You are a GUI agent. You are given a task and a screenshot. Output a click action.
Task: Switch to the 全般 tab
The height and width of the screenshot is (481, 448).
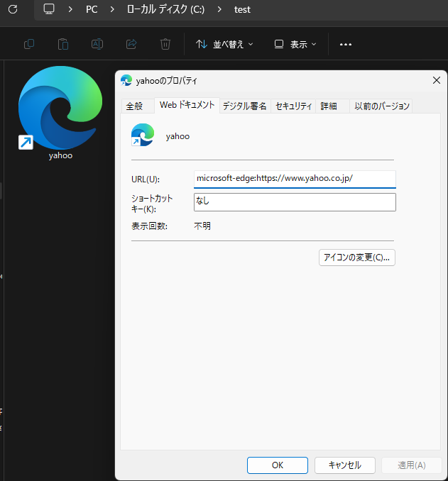[x=134, y=106]
